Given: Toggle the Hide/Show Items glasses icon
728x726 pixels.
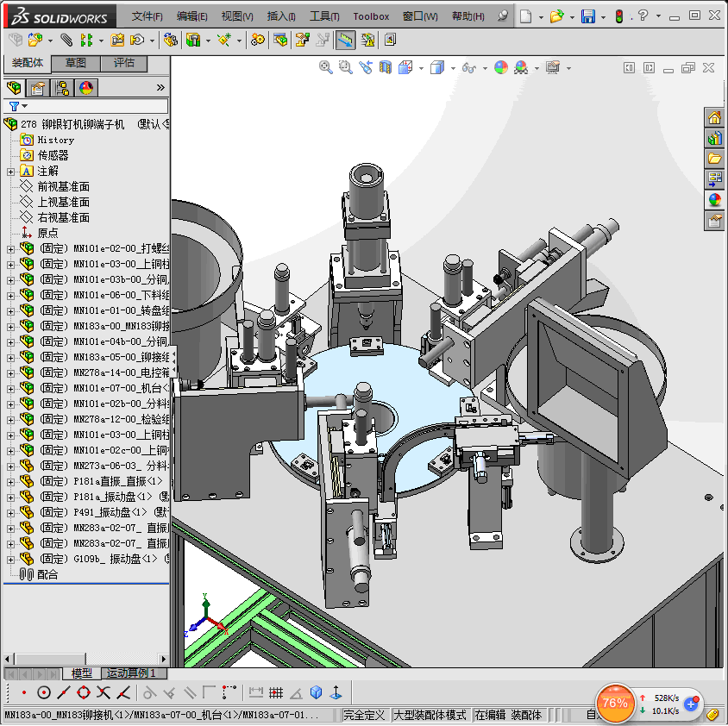Looking at the screenshot, I should [x=468, y=67].
